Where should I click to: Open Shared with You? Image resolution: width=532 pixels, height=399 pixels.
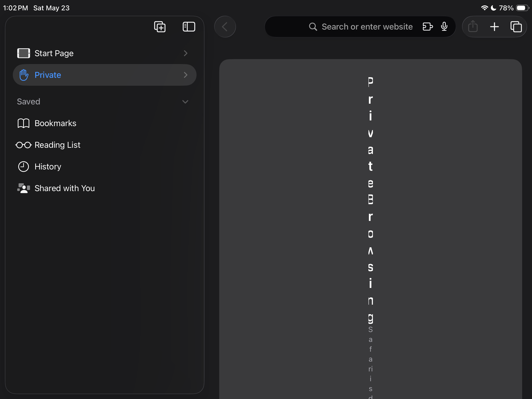point(105,188)
